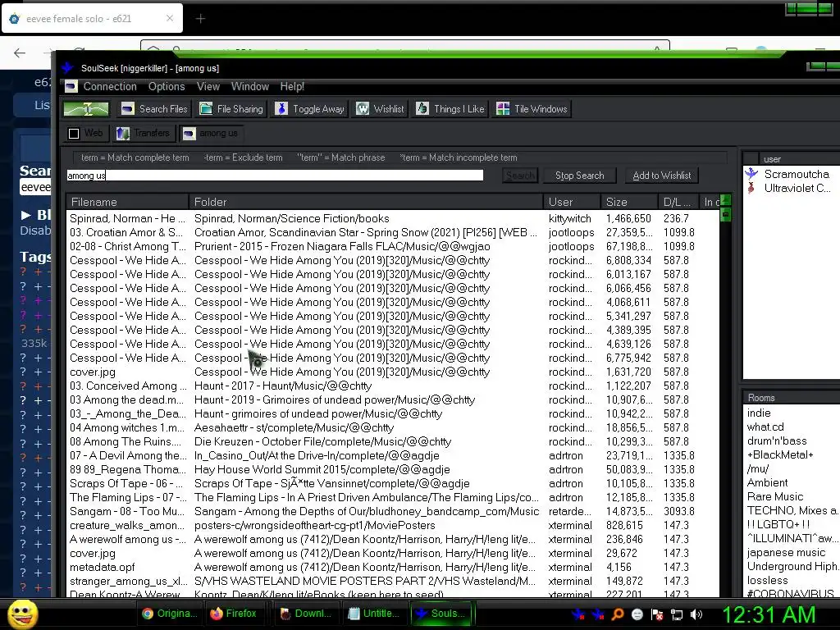Select the 02-08 - Christ Among T... result
The height and width of the screenshot is (630, 840).
[392, 246]
